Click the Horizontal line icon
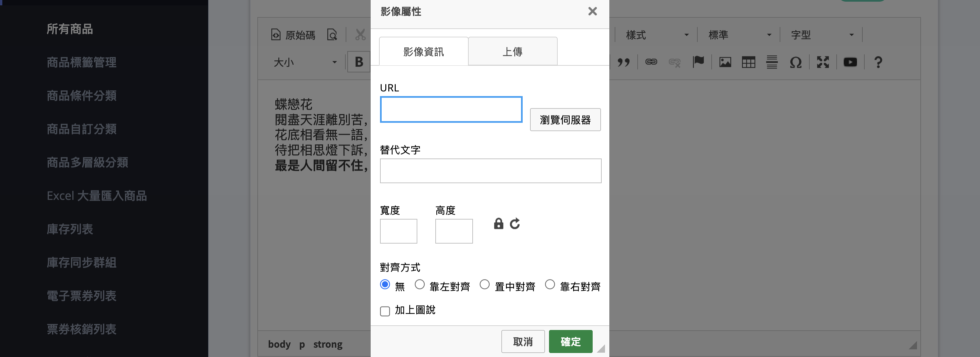The width and height of the screenshot is (980, 357). (x=772, y=62)
